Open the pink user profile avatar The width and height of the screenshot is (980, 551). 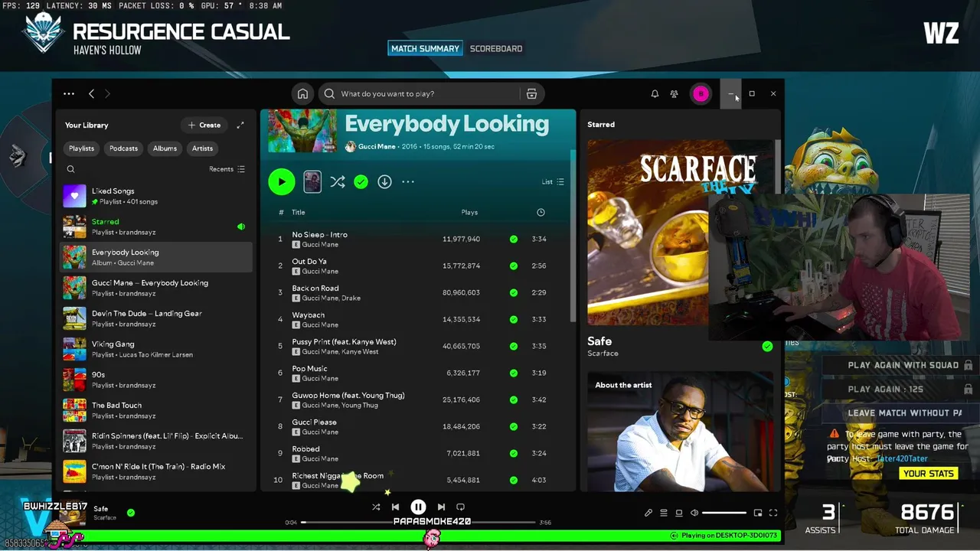pos(701,93)
